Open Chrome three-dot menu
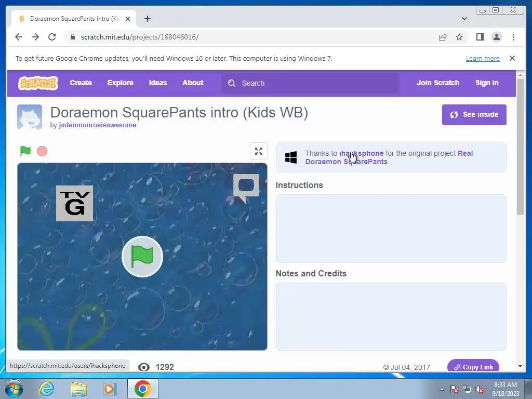The width and height of the screenshot is (532, 399). (513, 37)
